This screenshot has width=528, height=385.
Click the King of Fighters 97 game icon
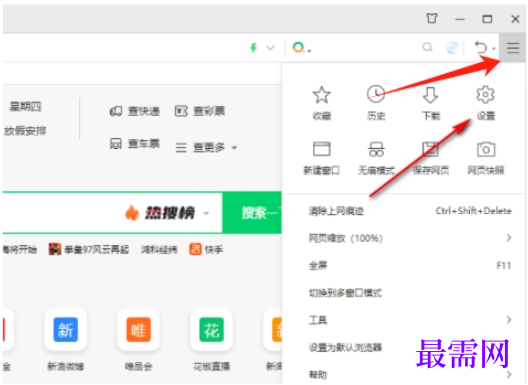[x=55, y=249]
